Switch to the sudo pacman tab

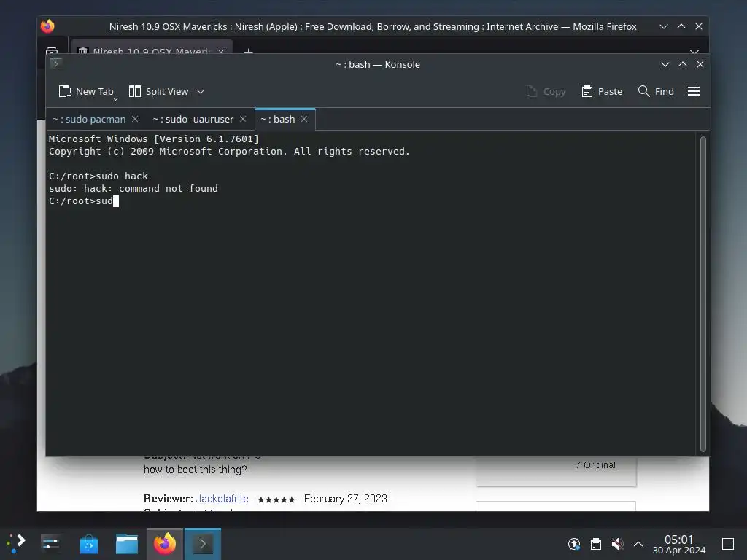point(89,119)
